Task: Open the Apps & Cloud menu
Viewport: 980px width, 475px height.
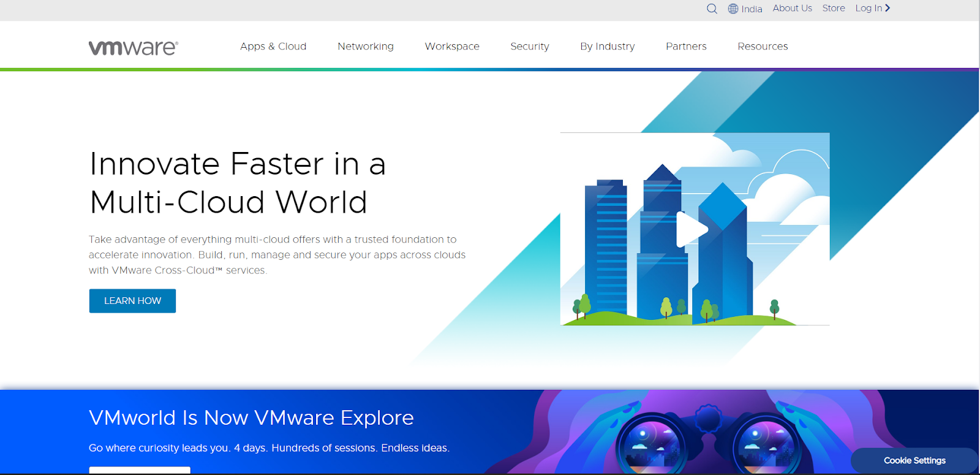Action: point(273,47)
